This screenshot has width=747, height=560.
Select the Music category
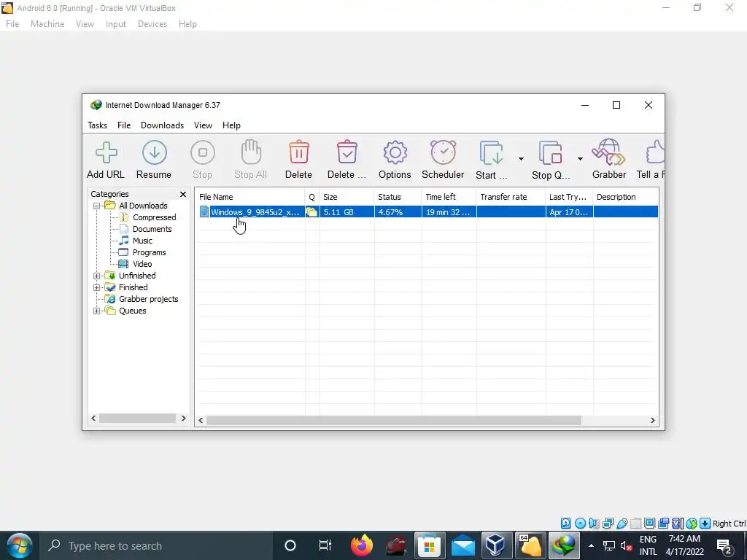[142, 241]
